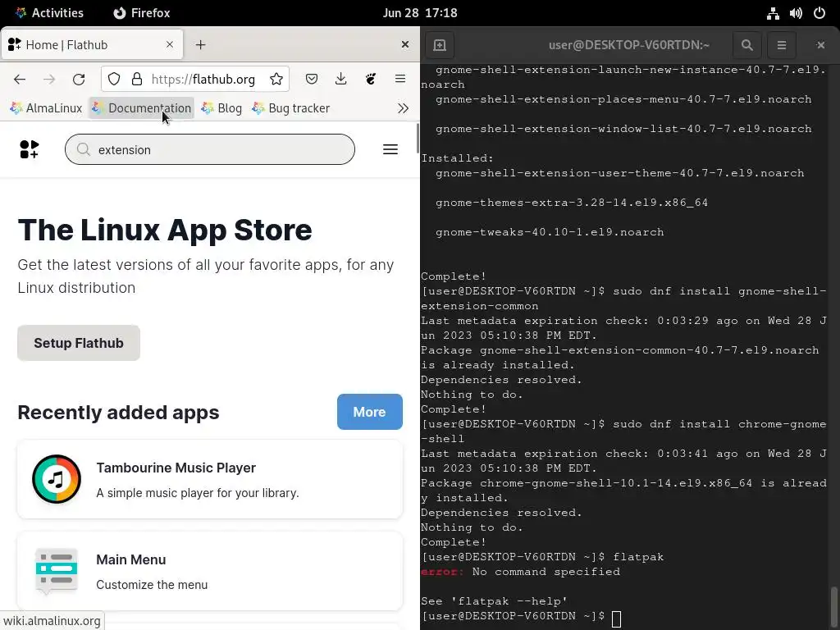Go back to the previous page in Firefox
Viewport: 840px width, 630px height.
click(20, 80)
